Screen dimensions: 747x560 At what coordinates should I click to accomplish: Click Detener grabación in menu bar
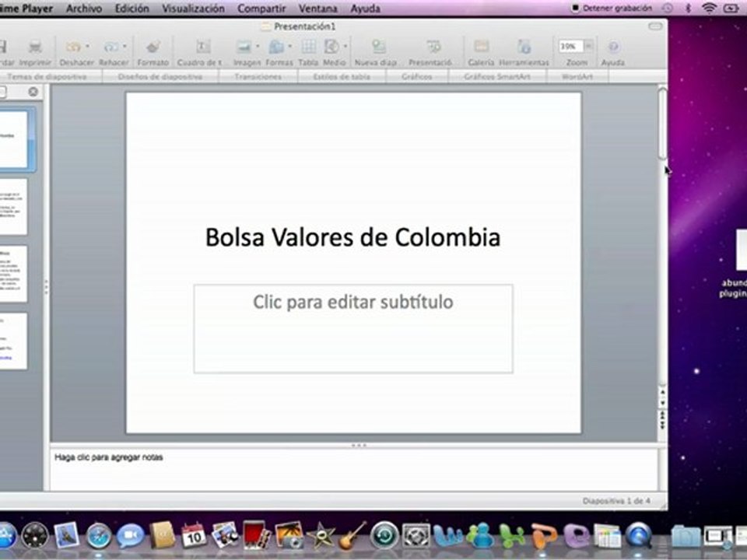tap(612, 8)
